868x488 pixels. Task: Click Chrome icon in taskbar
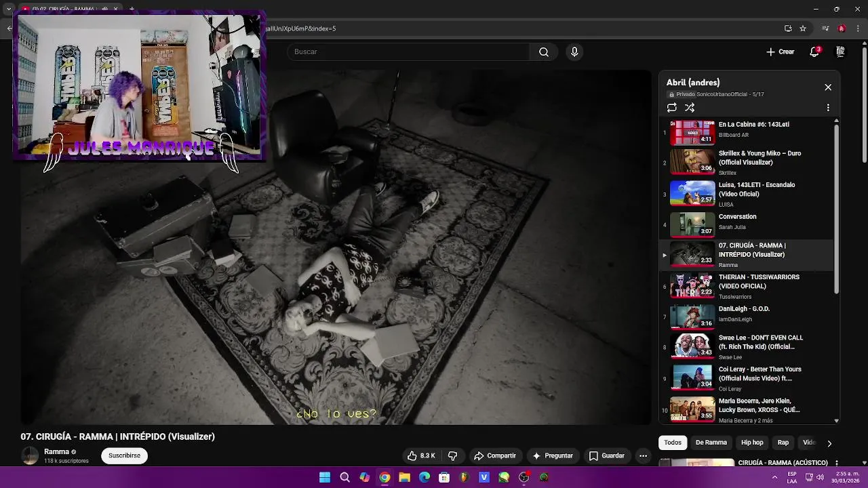[384, 478]
